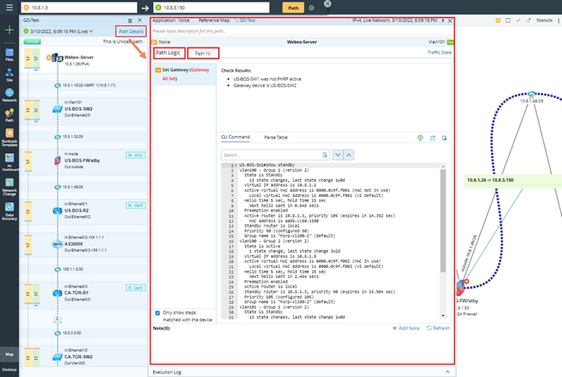Open the hamburger menu icon
Image resolution: width=562 pixels, height=377 pixels.
tap(9, 7)
